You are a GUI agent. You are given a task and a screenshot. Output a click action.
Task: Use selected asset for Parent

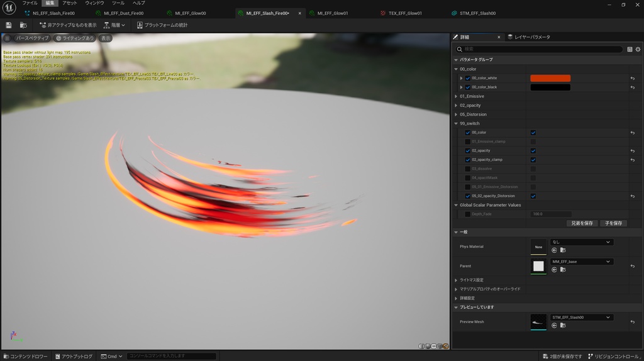point(554,269)
